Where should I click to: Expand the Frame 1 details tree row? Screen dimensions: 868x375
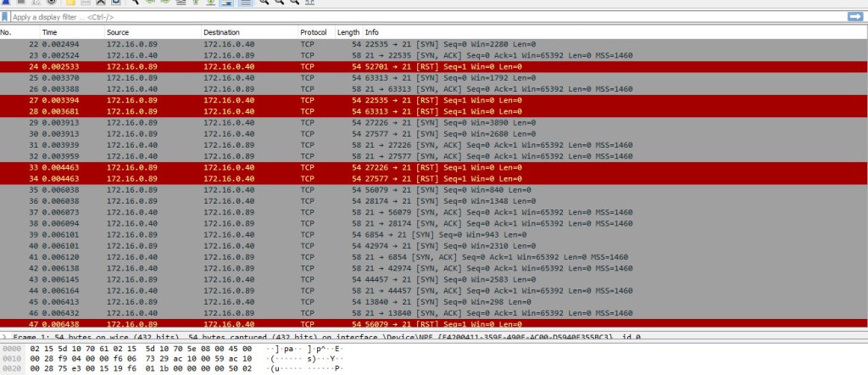(4, 337)
